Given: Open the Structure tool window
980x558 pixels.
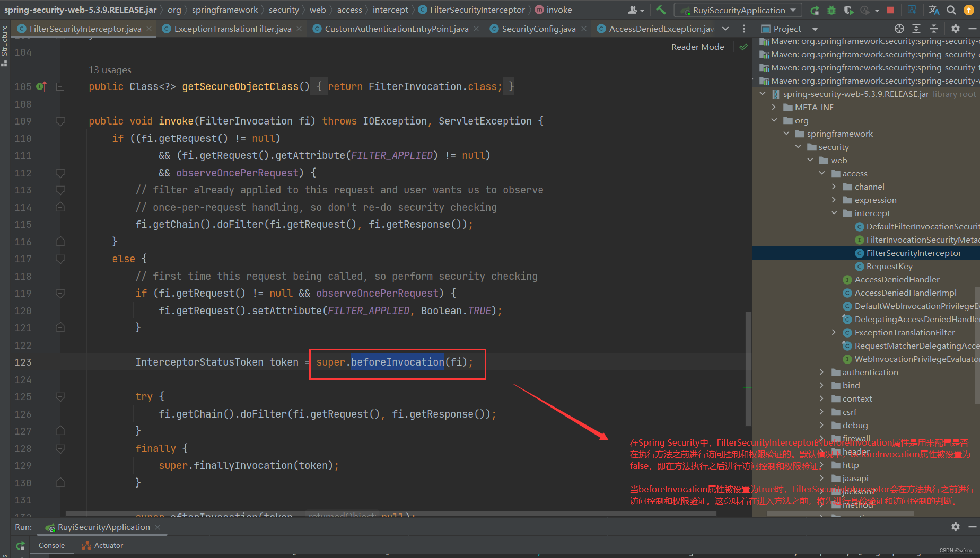Looking at the screenshot, I should click(4, 40).
